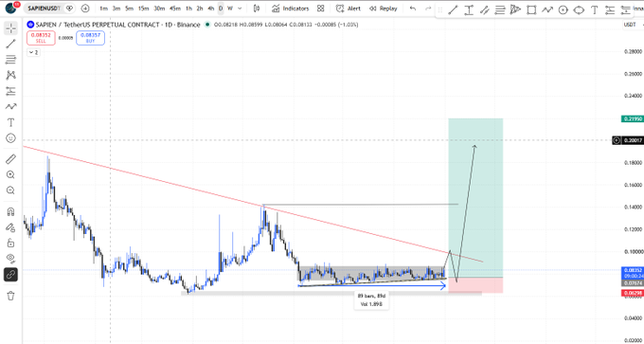The width and height of the screenshot is (644, 344).
Task: Select the XABCD pattern in favorites toolbar
Action: [x=515, y=9]
